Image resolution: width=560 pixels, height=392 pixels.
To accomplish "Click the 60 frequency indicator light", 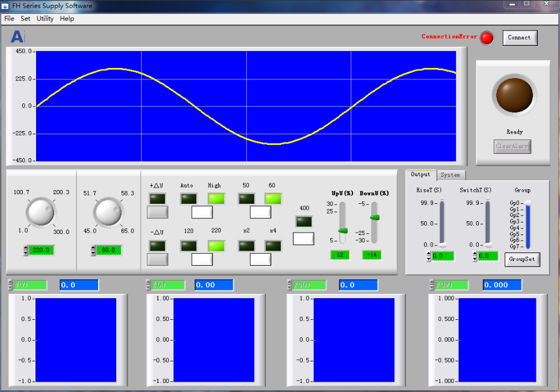I will point(273,199).
